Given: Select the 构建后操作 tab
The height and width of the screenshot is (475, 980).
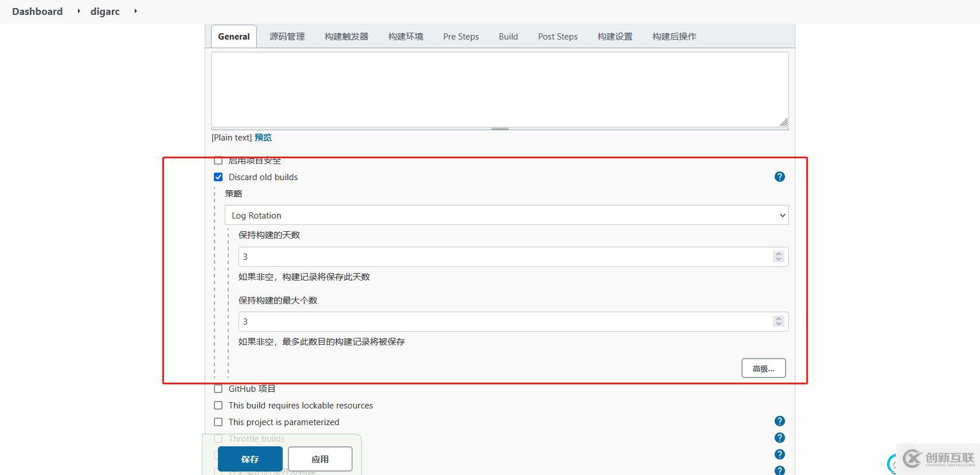Looking at the screenshot, I should [x=674, y=36].
